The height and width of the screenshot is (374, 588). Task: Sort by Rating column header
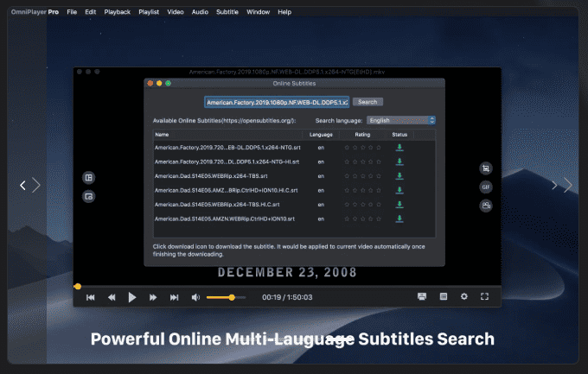(x=362, y=135)
